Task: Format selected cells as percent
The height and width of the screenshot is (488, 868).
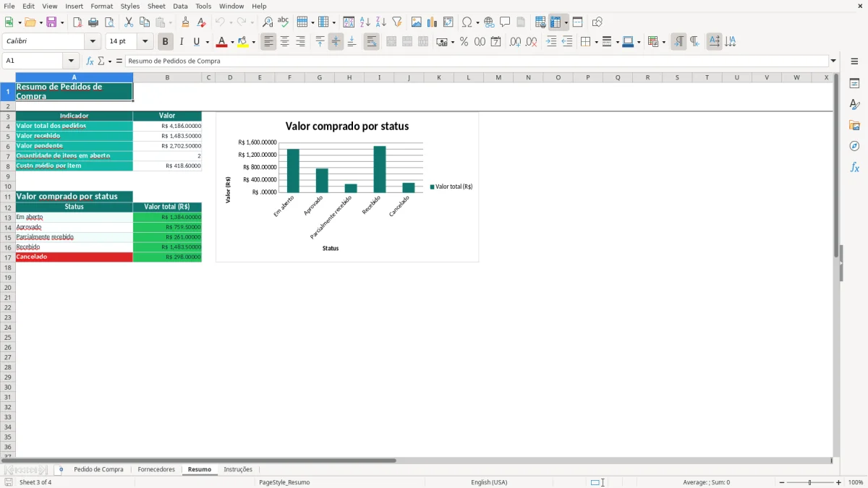Action: [464, 42]
